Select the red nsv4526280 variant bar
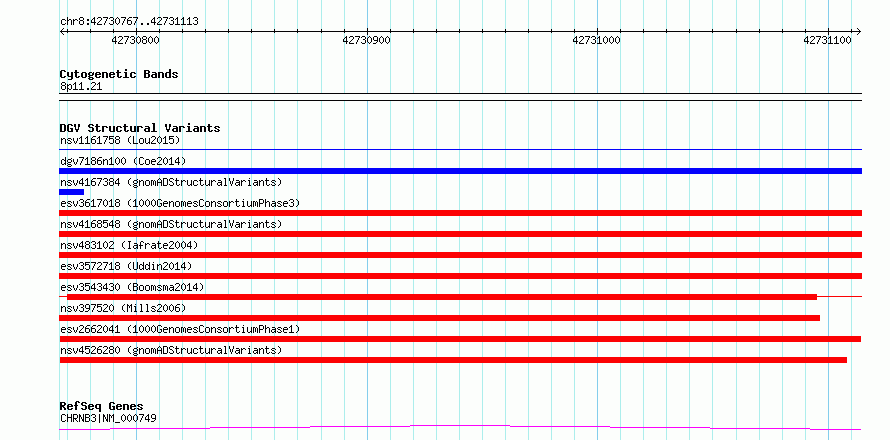The height and width of the screenshot is (440, 890). [453, 360]
